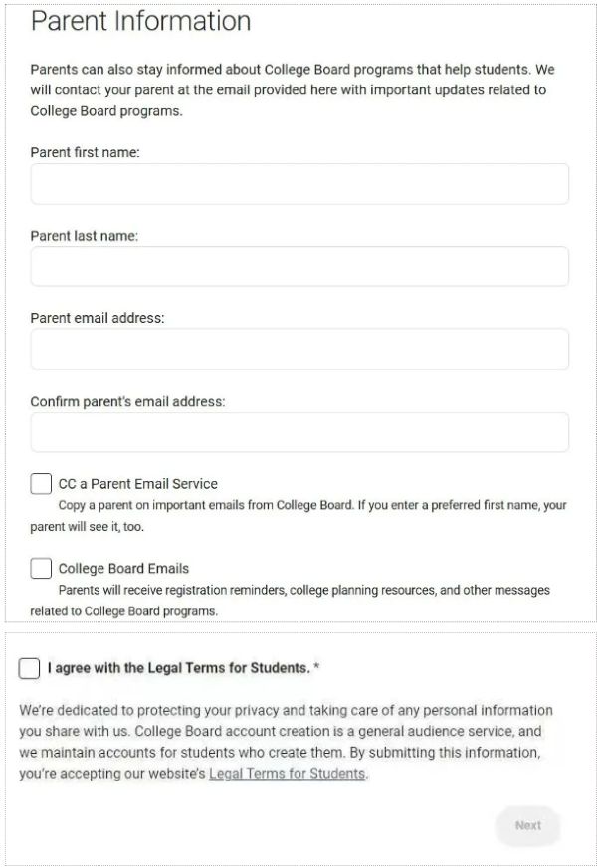Click the "I agree with the Legal Terms" label
This screenshot has height=868, width=597.
point(179,668)
